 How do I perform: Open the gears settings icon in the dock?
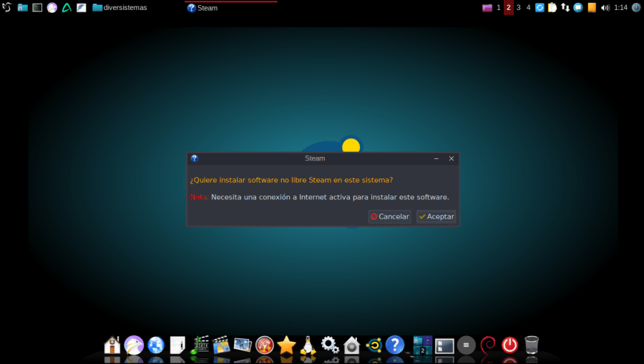tap(330, 345)
